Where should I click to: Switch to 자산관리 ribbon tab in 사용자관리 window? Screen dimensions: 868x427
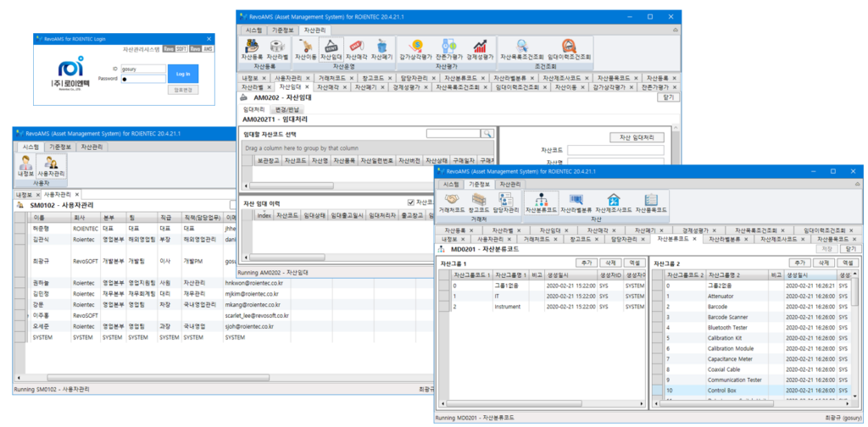click(92, 147)
